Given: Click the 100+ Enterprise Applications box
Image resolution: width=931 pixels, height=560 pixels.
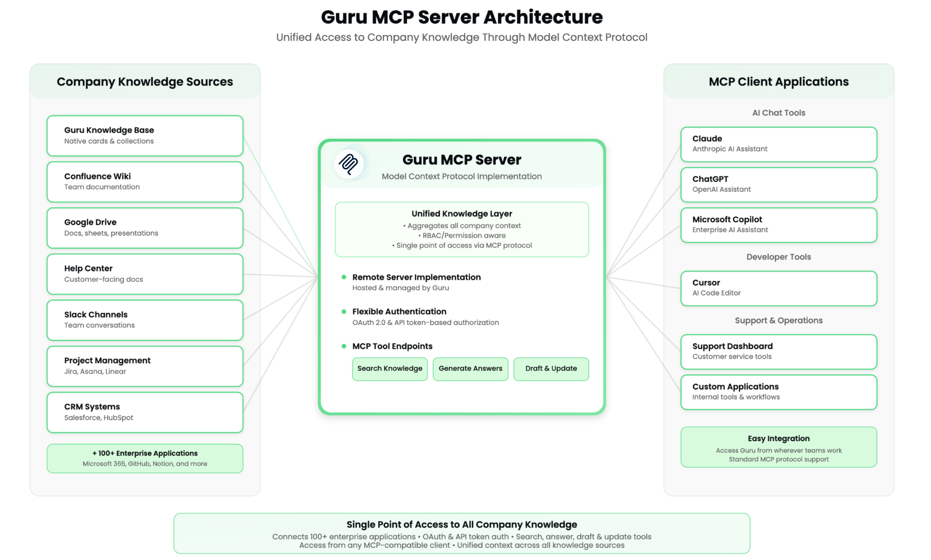Looking at the screenshot, I should click(145, 458).
